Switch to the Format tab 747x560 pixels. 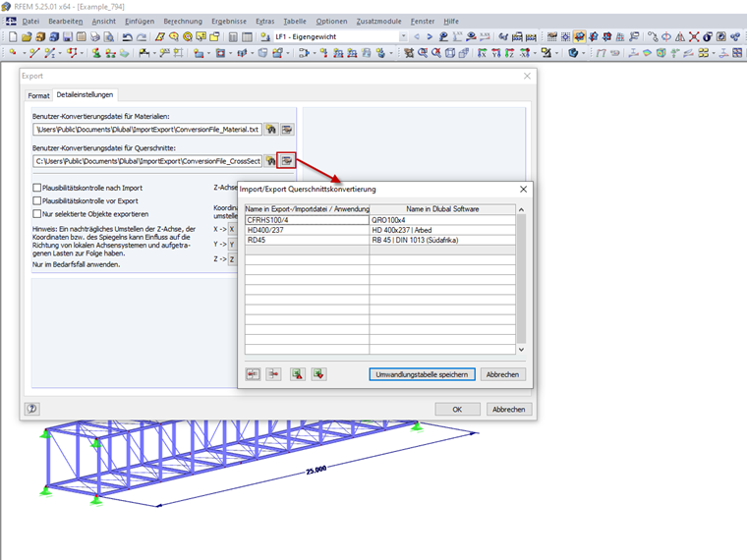38,95
